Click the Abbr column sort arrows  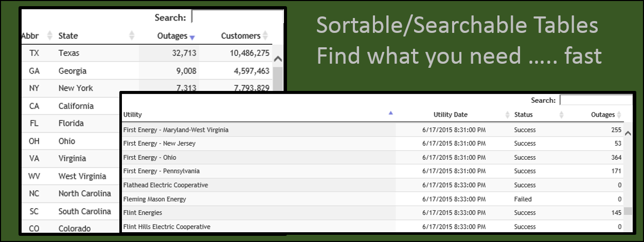point(49,35)
